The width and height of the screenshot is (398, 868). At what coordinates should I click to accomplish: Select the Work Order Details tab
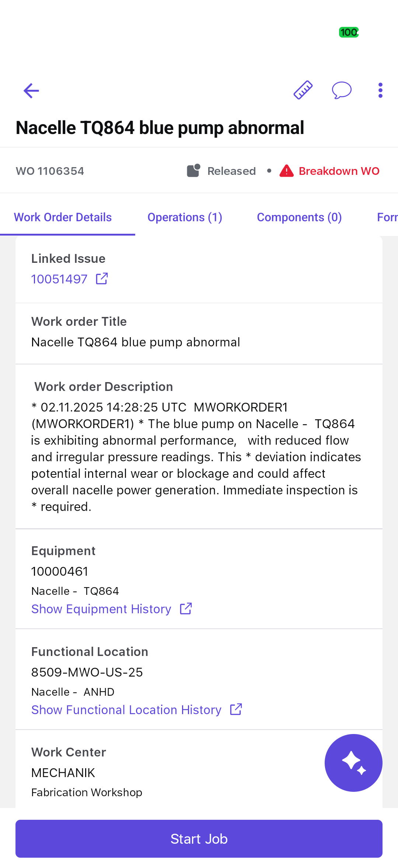(x=63, y=217)
